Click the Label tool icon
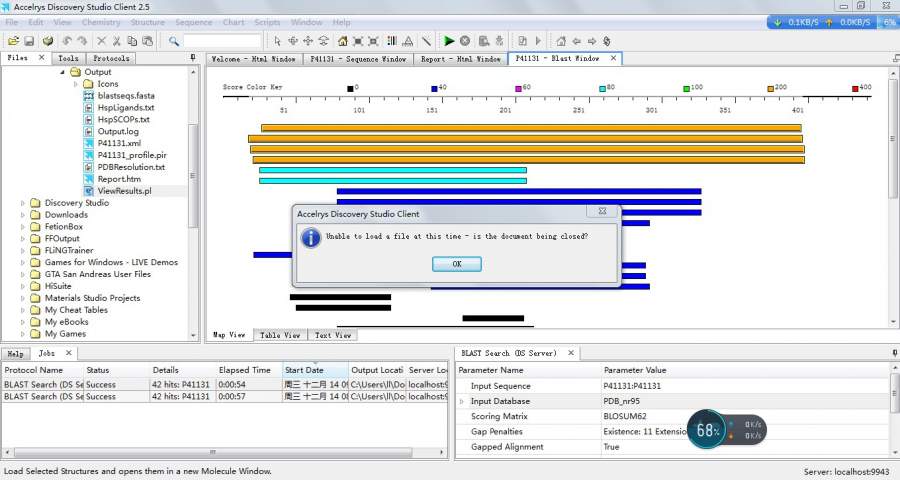Viewport: 900px width, 480px height. [408, 41]
